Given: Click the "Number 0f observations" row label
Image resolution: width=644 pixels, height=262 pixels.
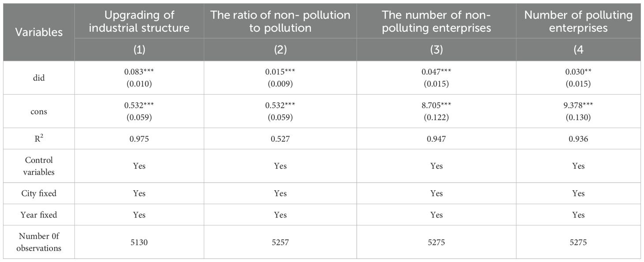Looking at the screenshot, I should coord(39,242).
